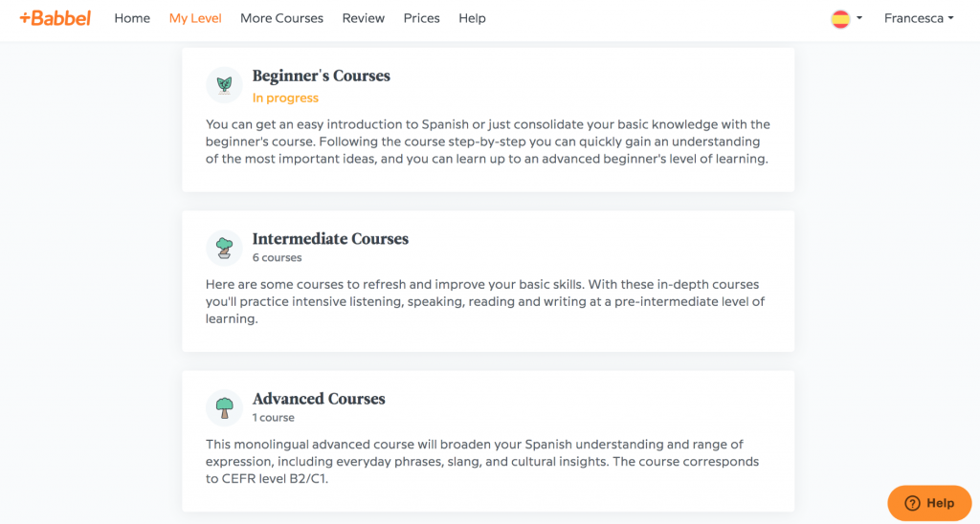Click the Beginner's Courses seedling icon
Image resolution: width=980 pixels, height=524 pixels.
click(x=224, y=85)
